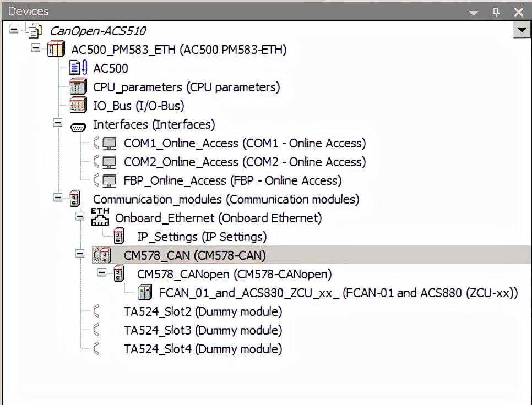Screen dimensions: 532x405
Task: Click the CanOpen-ACS510 project icon
Action: pyautogui.click(x=34, y=31)
